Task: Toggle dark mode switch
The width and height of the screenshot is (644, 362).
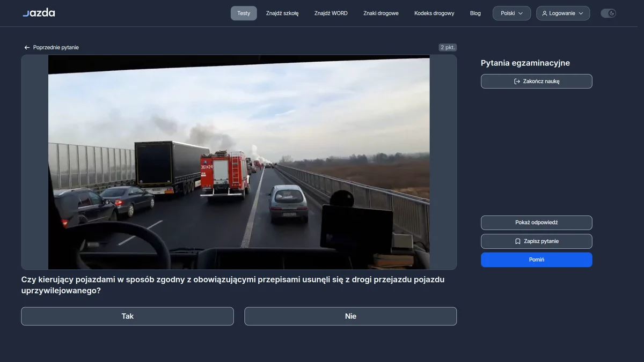Action: click(608, 13)
